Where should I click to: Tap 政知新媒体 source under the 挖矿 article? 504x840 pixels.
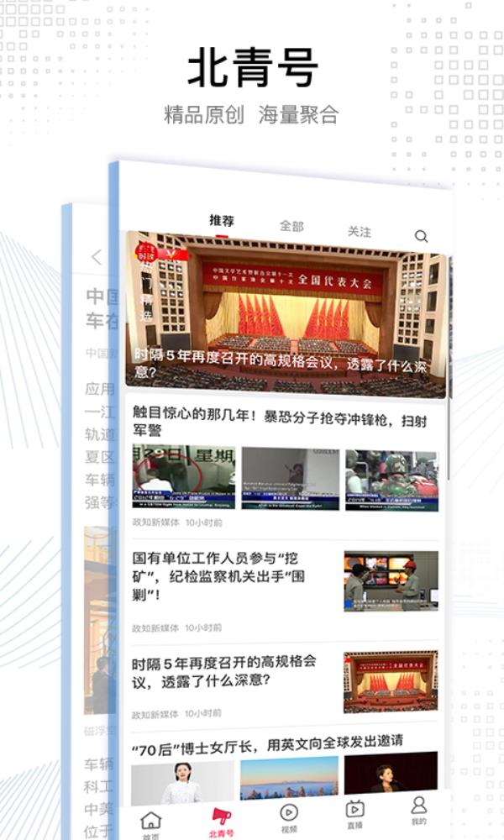pyautogui.click(x=155, y=627)
